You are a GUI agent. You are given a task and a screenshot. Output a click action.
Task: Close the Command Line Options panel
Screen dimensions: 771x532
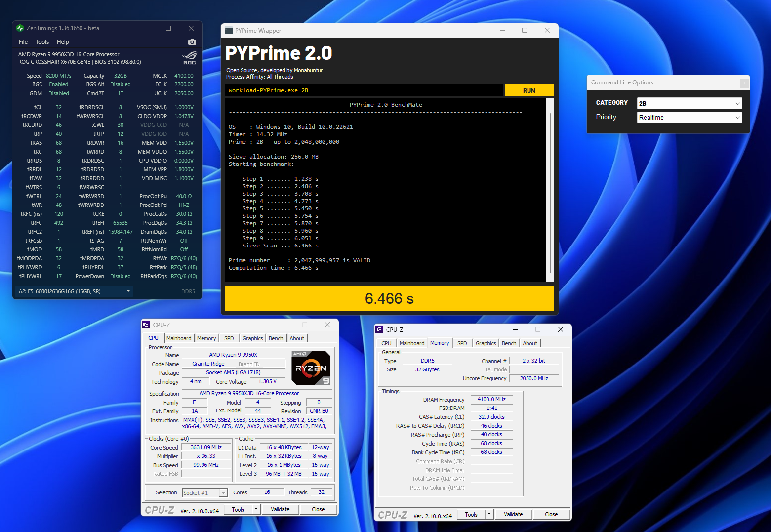[744, 83]
